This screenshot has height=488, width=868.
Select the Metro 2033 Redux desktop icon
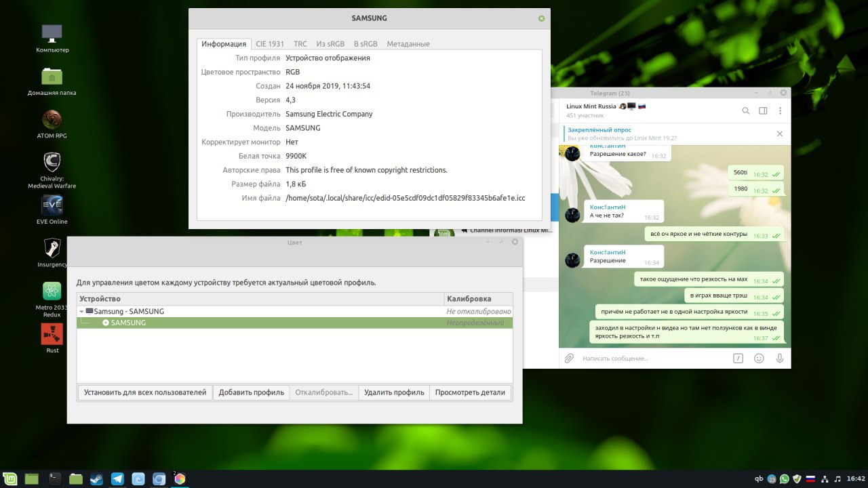pyautogui.click(x=52, y=300)
